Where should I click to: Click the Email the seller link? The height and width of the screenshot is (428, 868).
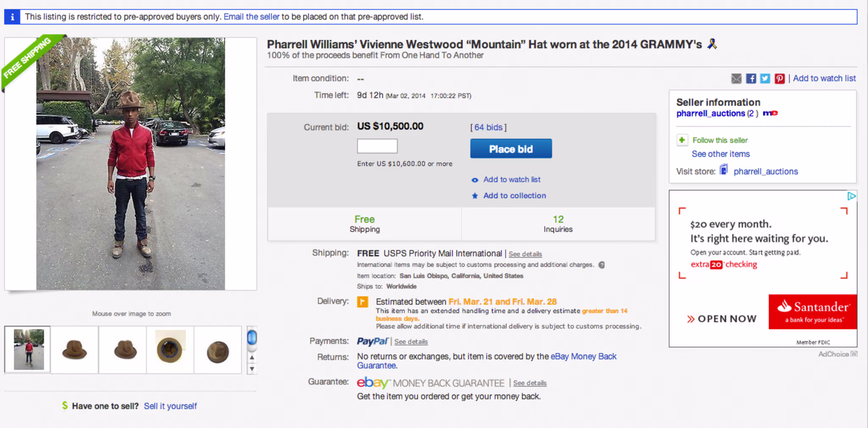252,17
